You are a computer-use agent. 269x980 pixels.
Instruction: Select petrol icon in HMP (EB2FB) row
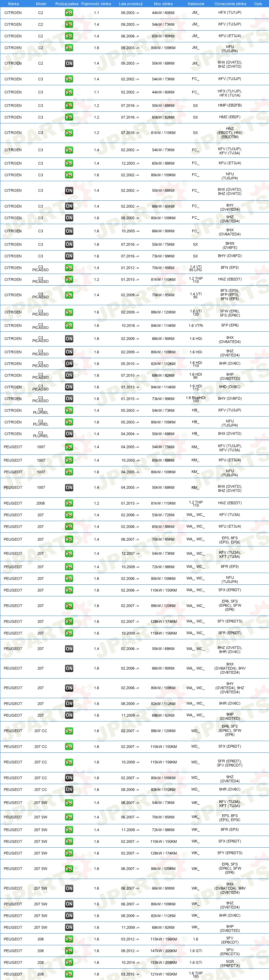pos(69,106)
